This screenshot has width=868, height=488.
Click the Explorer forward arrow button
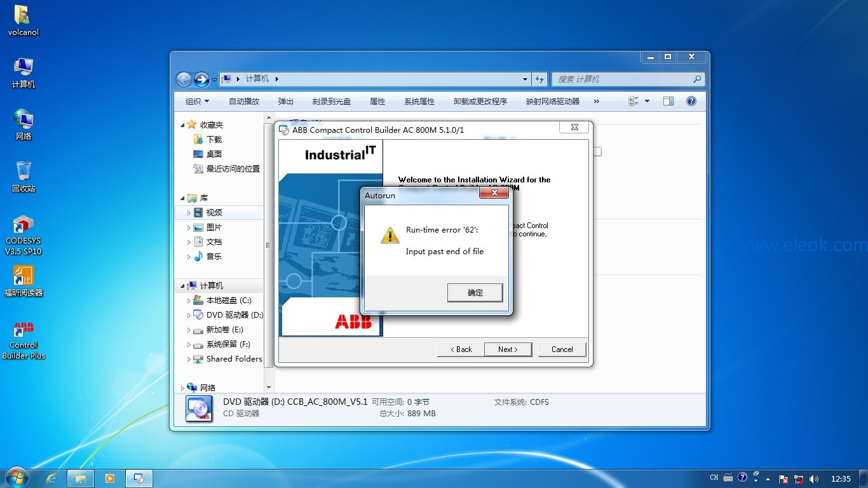point(201,79)
